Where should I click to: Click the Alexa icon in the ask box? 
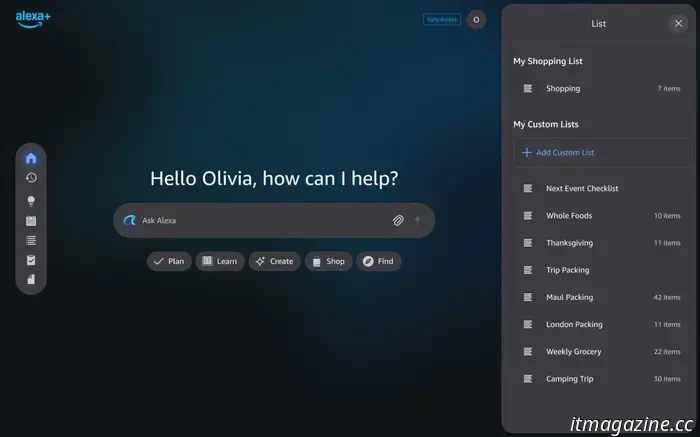pyautogui.click(x=129, y=220)
